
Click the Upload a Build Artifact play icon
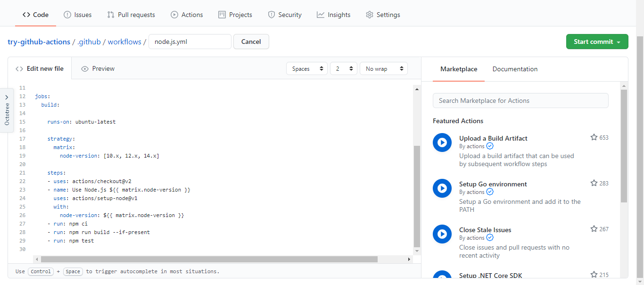[x=442, y=142]
